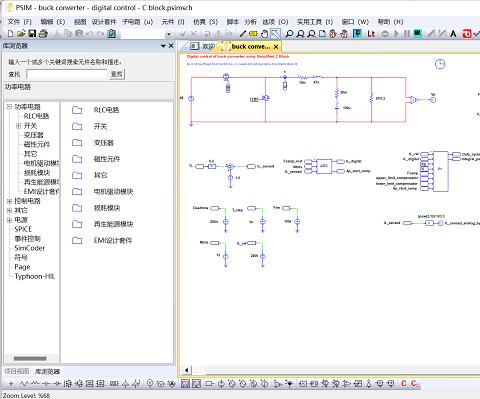Click the second red C block icon
The image size is (480, 399).
(414, 384)
